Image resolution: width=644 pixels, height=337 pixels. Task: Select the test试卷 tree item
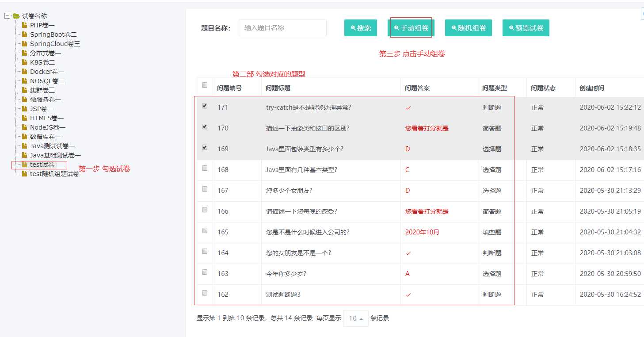coord(42,165)
